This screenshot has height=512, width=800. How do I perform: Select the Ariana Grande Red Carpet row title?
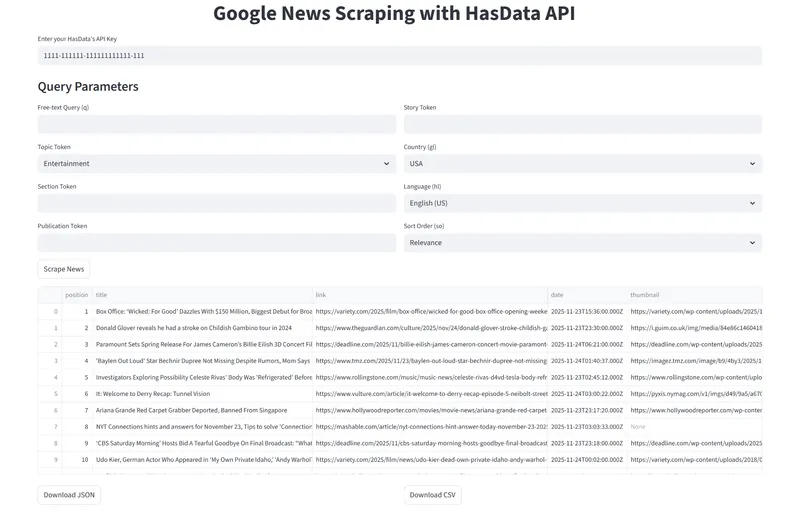203,410
